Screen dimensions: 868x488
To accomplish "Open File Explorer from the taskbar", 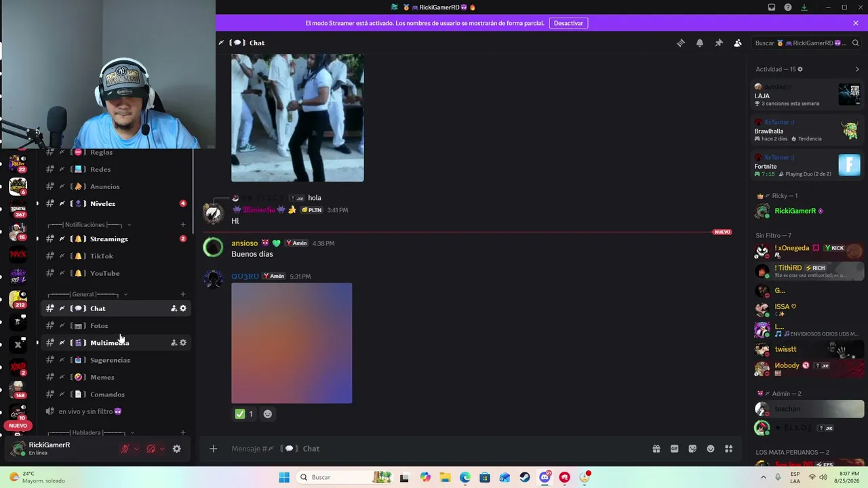I will tap(445, 477).
